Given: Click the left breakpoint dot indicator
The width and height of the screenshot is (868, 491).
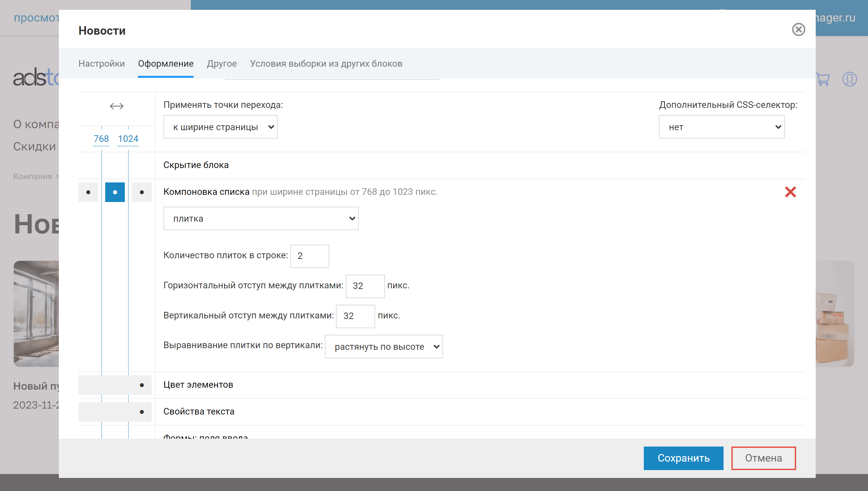Looking at the screenshot, I should tap(88, 192).
